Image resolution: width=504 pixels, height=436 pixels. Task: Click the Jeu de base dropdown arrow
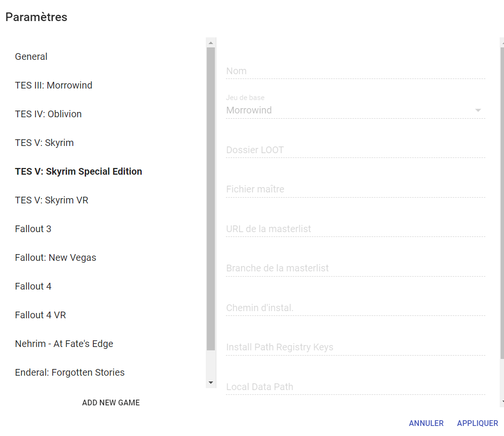(x=478, y=110)
